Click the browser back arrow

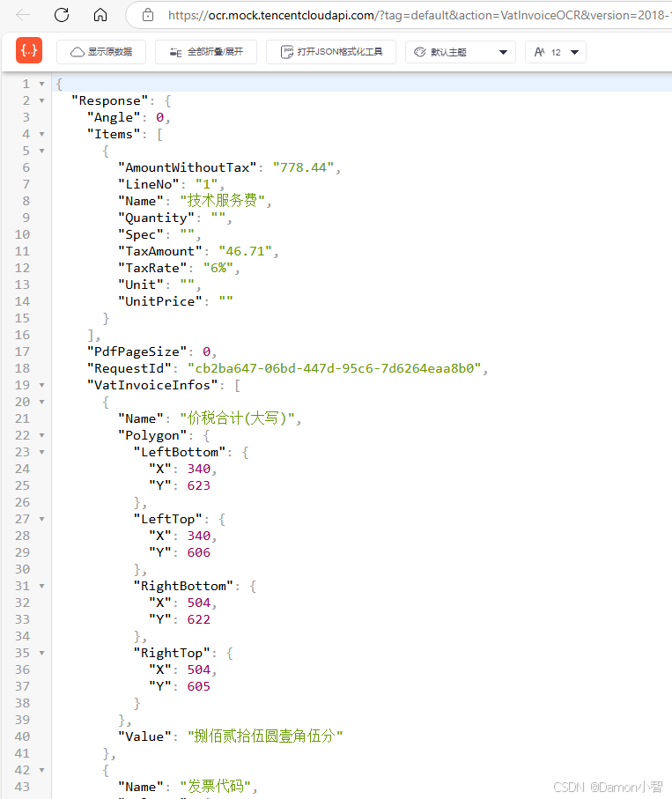tap(23, 15)
